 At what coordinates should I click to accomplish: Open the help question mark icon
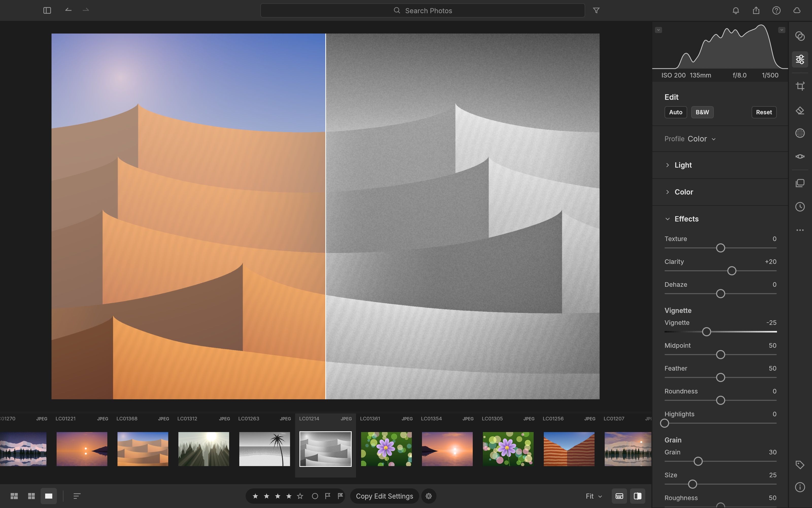pos(776,10)
